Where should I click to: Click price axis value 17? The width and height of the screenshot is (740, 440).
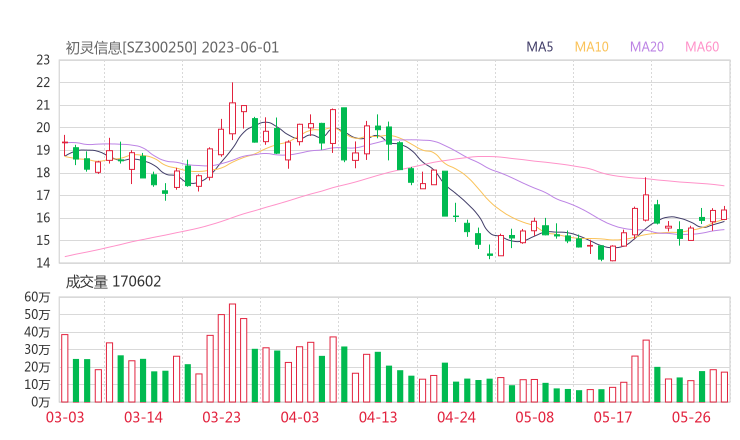tap(43, 195)
